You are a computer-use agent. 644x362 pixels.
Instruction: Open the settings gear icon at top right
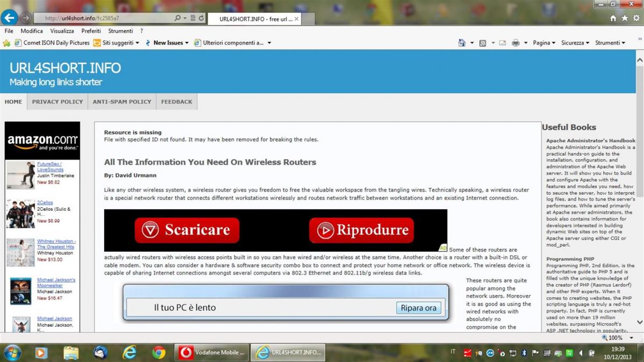coord(635,18)
